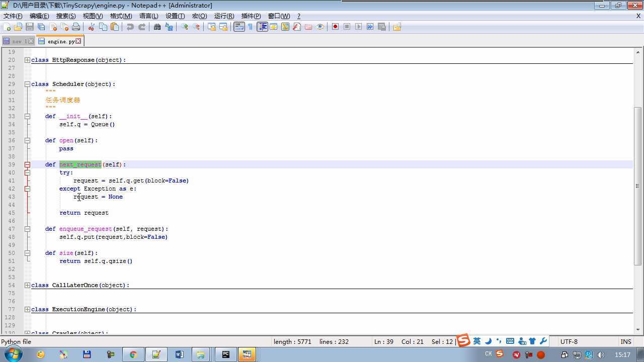644x362 pixels.
Task: Click the vertical scrollbar thumb
Action: 638,186
